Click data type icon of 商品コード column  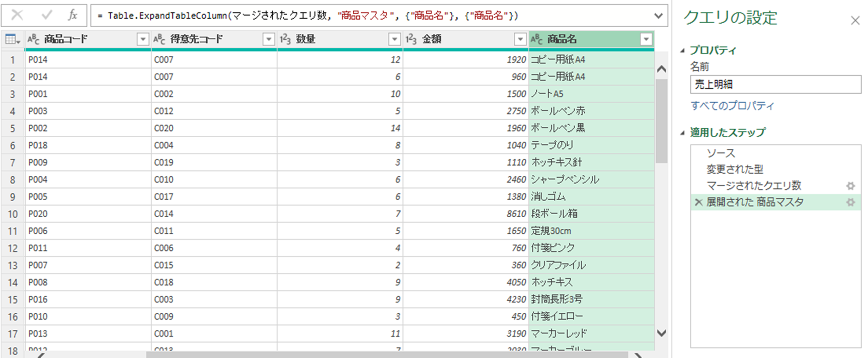tap(33, 39)
